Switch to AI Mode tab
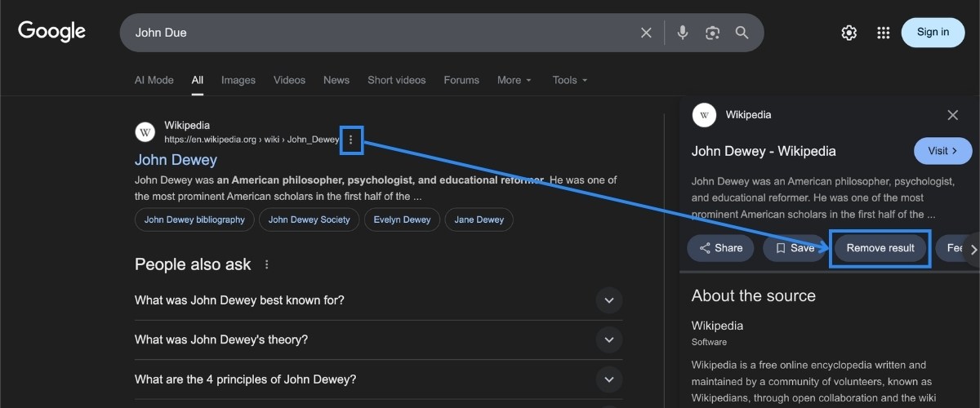980x408 pixels. [154, 80]
